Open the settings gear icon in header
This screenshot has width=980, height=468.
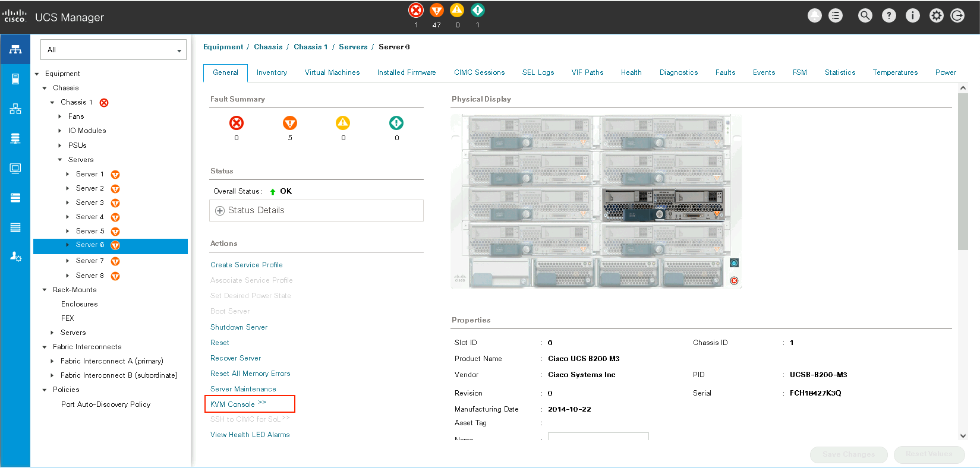pyautogui.click(x=936, y=16)
